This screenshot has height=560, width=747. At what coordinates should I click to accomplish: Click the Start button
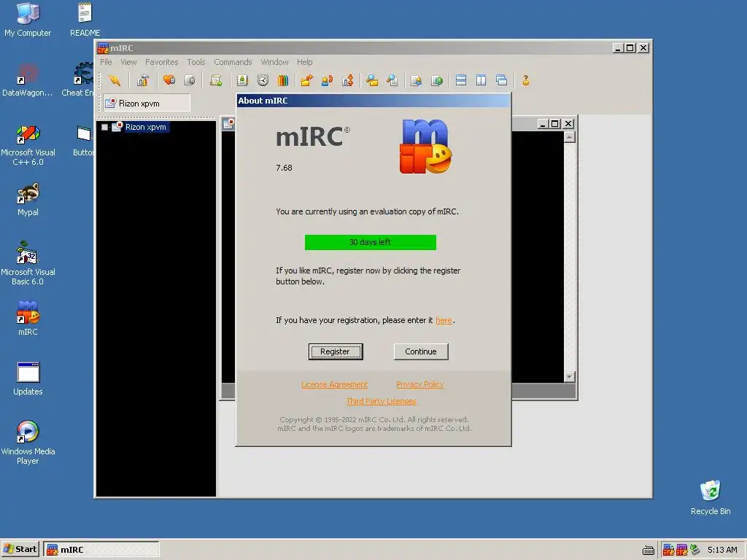[x=20, y=550]
